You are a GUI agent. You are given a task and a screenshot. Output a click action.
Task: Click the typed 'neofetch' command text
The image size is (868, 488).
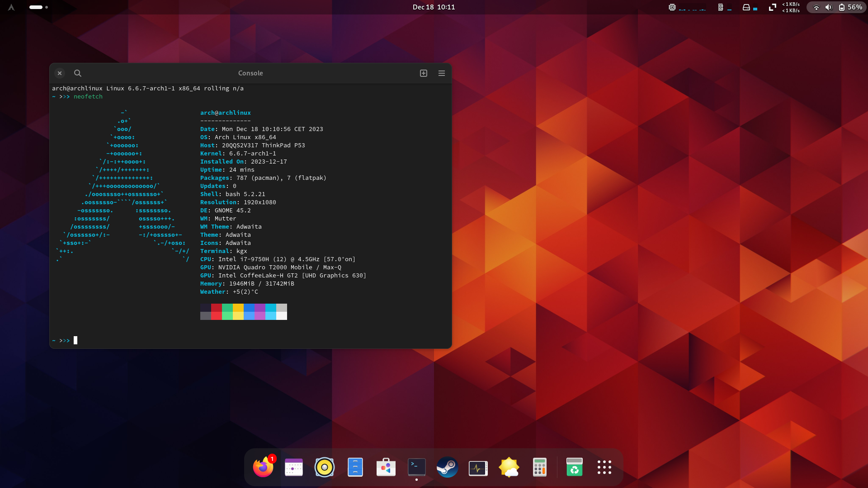pos(88,97)
